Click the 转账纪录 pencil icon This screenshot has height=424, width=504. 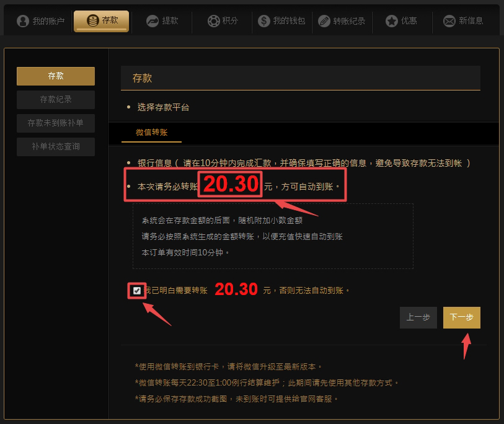pyautogui.click(x=324, y=21)
